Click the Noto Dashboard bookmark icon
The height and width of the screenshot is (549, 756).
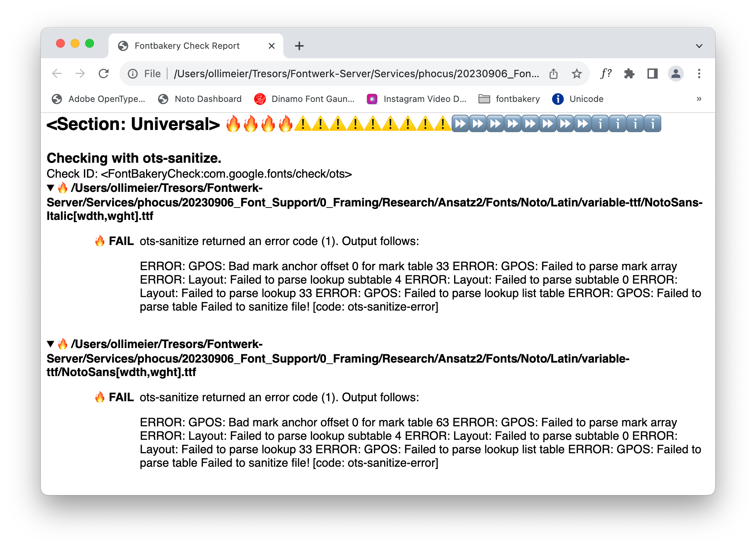(164, 99)
